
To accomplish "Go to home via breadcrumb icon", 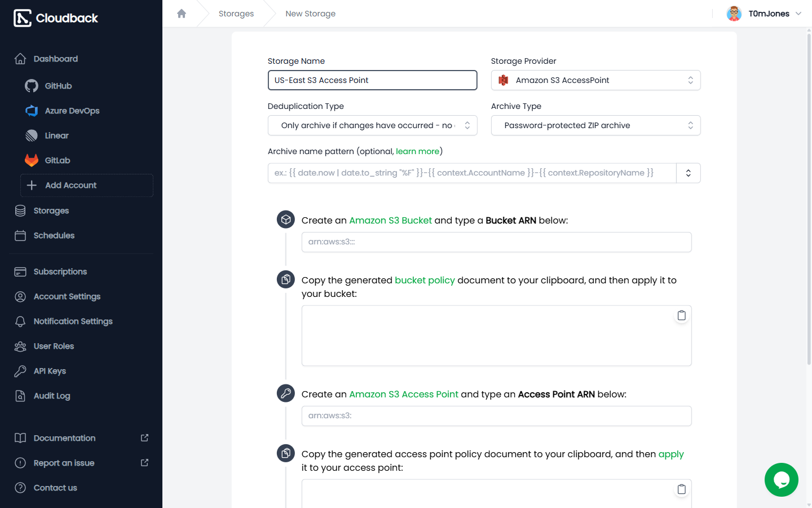I will [182, 14].
